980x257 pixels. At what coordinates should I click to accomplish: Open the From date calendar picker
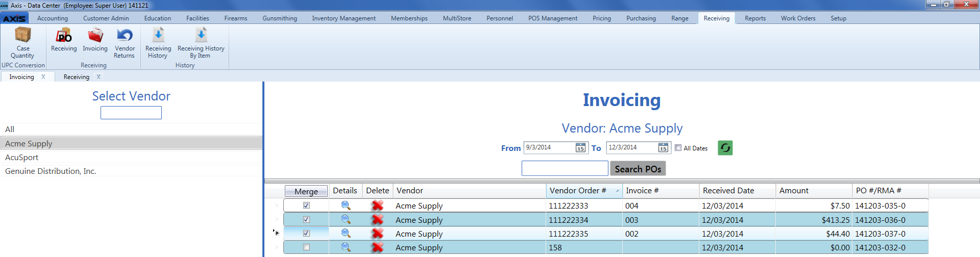580,148
